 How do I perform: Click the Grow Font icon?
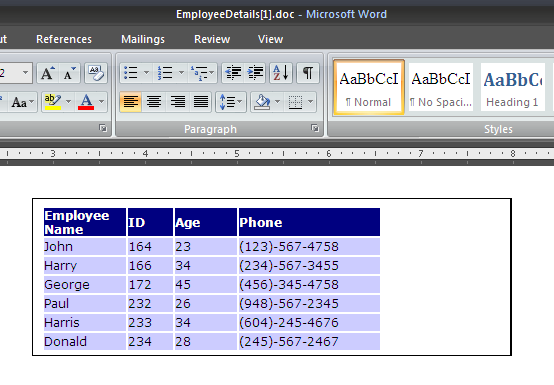tap(48, 73)
